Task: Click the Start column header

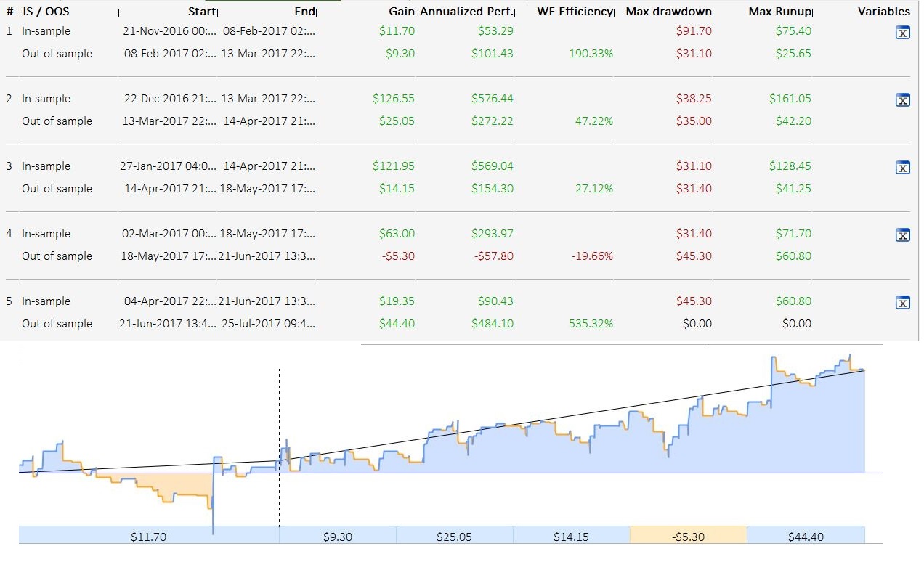Action: (x=202, y=12)
